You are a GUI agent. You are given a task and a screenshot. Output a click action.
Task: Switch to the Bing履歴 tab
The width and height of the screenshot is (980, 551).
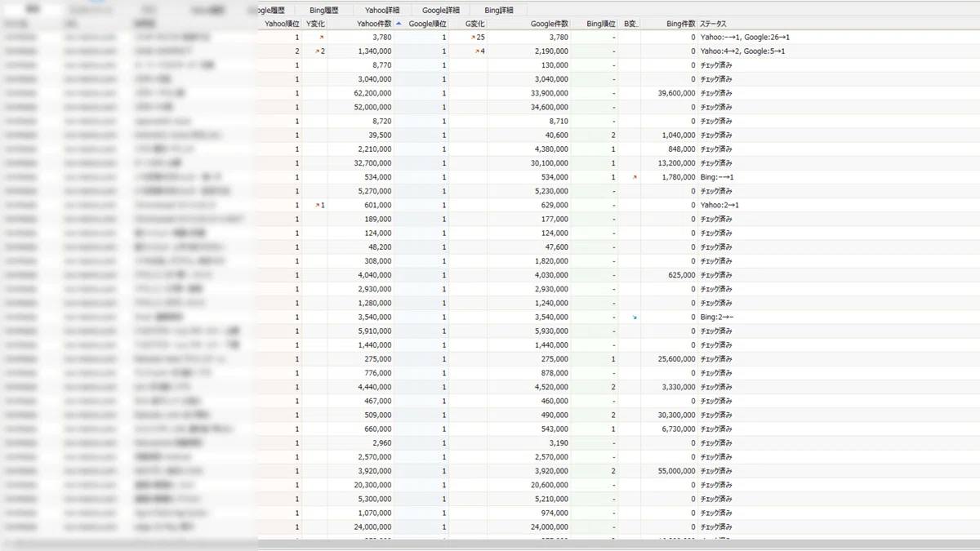click(x=323, y=10)
